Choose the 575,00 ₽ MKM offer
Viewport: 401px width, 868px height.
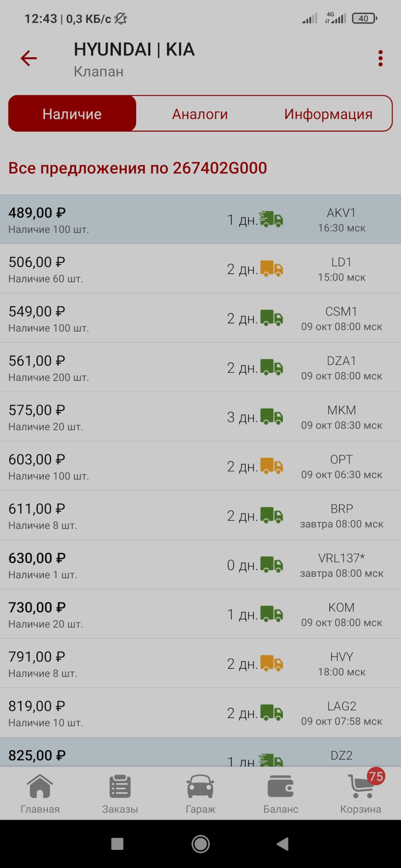tap(200, 417)
